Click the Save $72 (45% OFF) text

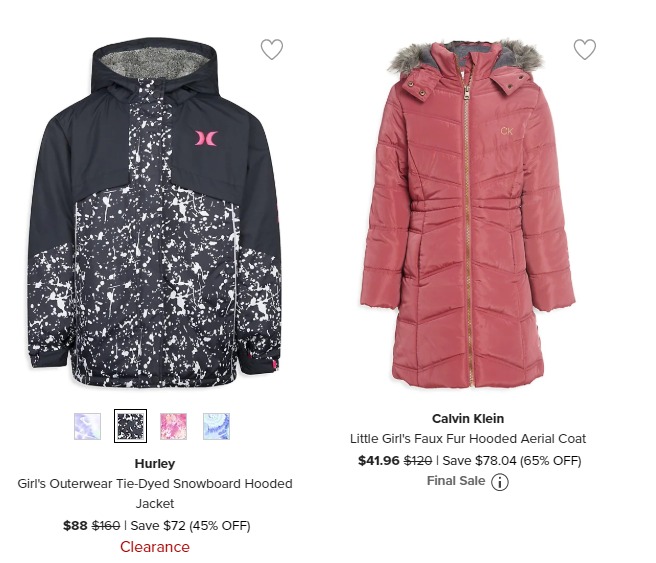point(190,525)
